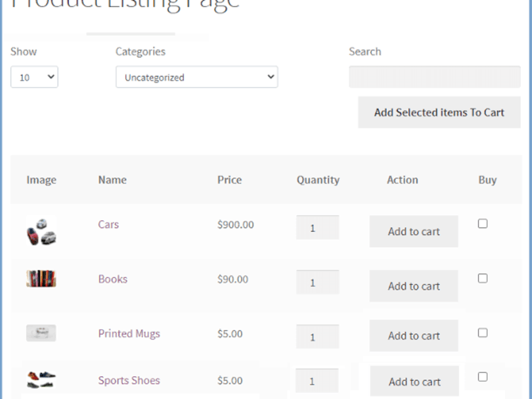Tick the Buy checkbox for Sports Shoes
The height and width of the screenshot is (399, 532).
pyautogui.click(x=483, y=377)
